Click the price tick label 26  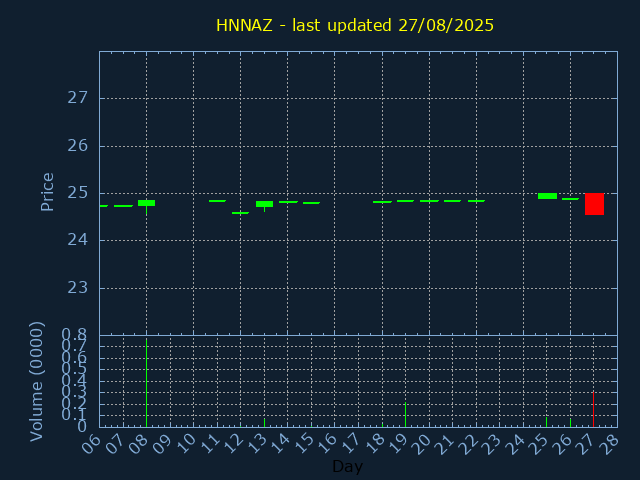[78, 146]
